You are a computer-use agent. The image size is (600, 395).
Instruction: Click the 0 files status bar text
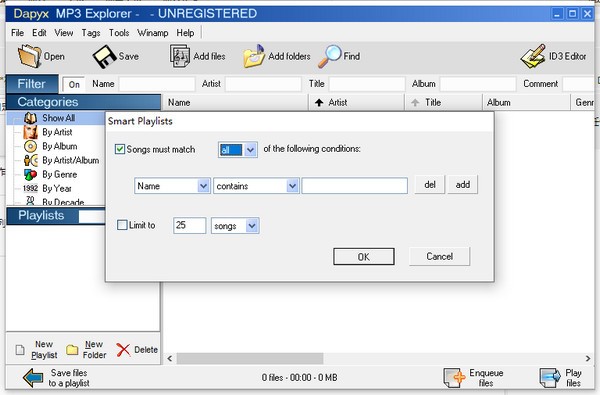(x=300, y=377)
